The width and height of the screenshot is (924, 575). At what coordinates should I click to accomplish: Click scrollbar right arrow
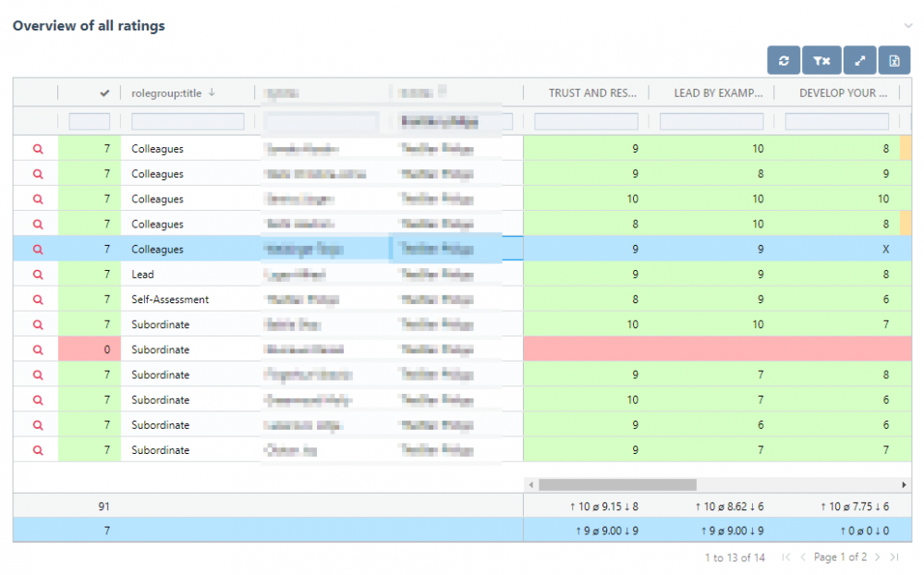[x=905, y=484]
